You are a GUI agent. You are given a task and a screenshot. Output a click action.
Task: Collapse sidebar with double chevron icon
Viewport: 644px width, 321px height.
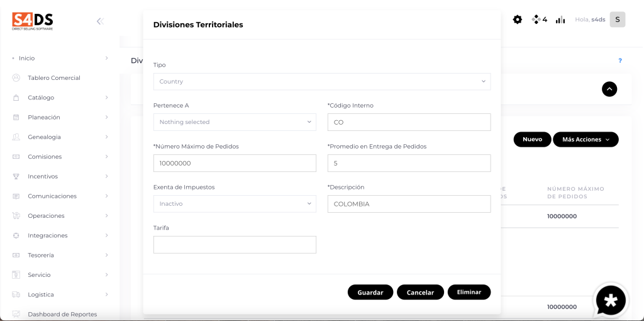click(99, 21)
